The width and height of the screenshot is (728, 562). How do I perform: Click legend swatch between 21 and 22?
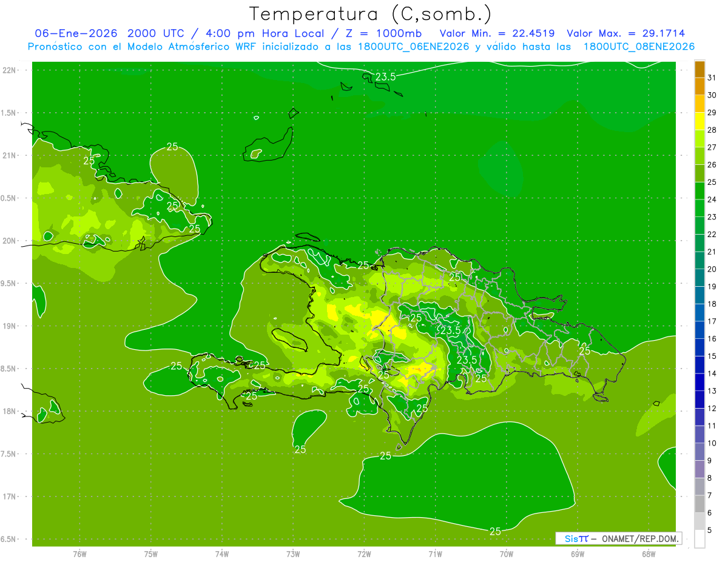pyautogui.click(x=699, y=243)
